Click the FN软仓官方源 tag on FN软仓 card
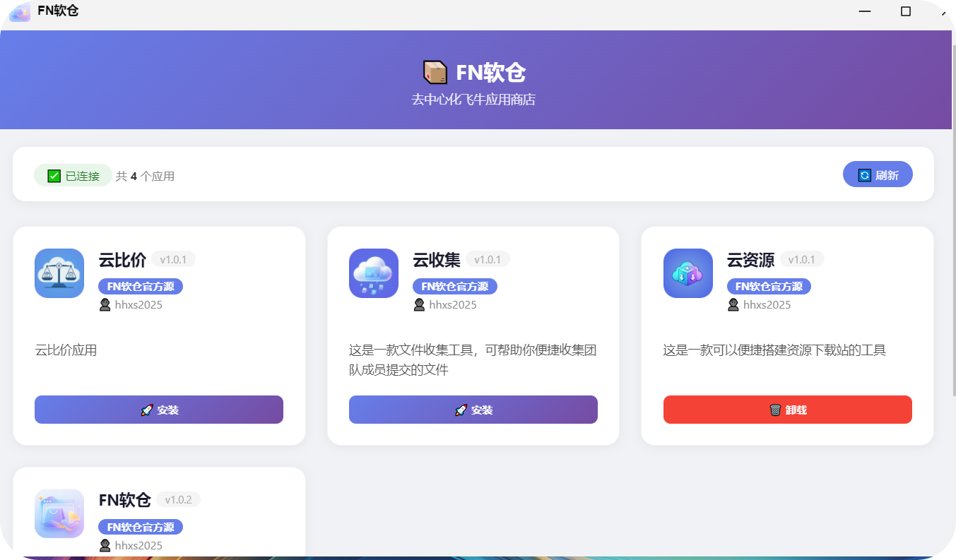 pyautogui.click(x=141, y=527)
